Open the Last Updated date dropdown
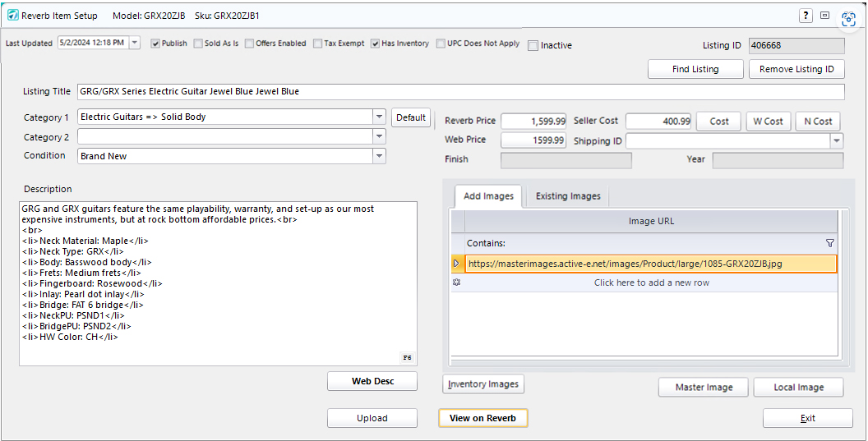The image size is (868, 441). coord(135,43)
